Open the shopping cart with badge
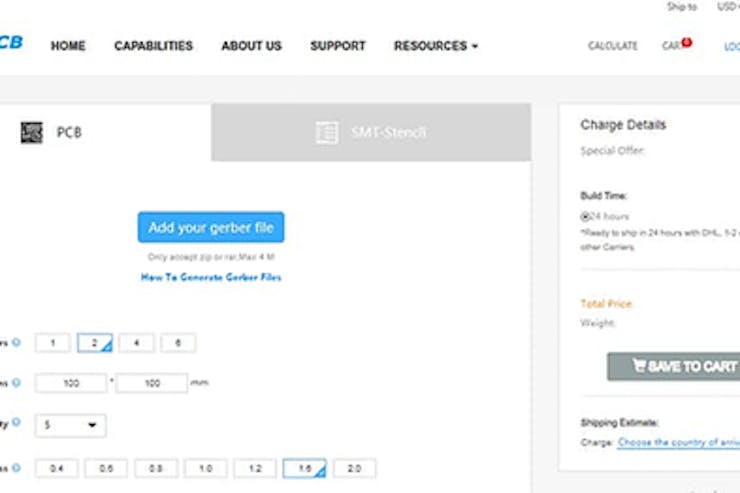The image size is (740, 493). coord(676,45)
